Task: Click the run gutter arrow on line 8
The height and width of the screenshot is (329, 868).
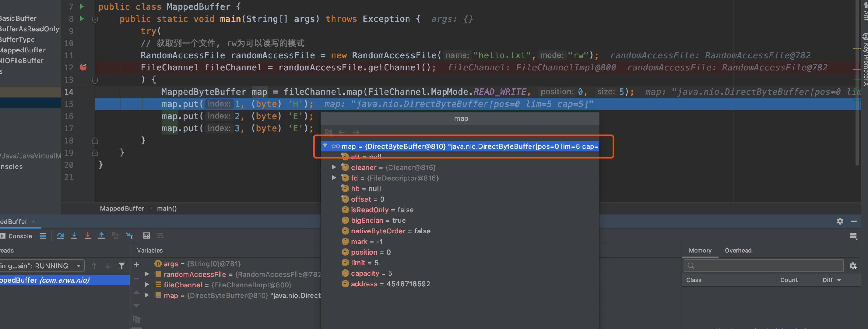Action: point(82,19)
